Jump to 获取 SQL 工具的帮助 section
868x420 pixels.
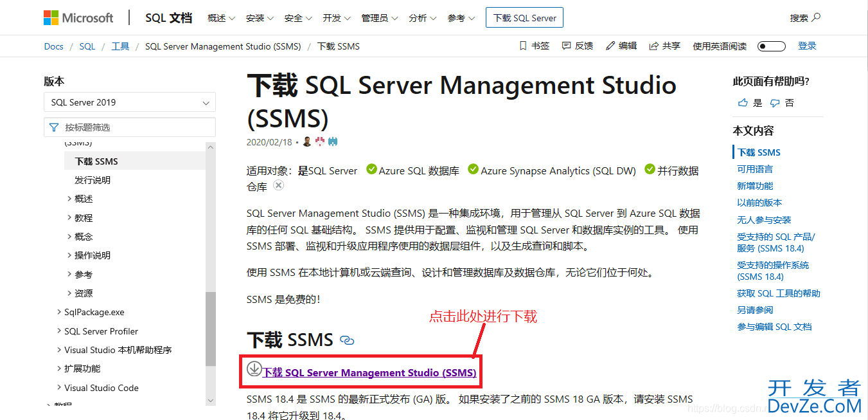point(779,293)
